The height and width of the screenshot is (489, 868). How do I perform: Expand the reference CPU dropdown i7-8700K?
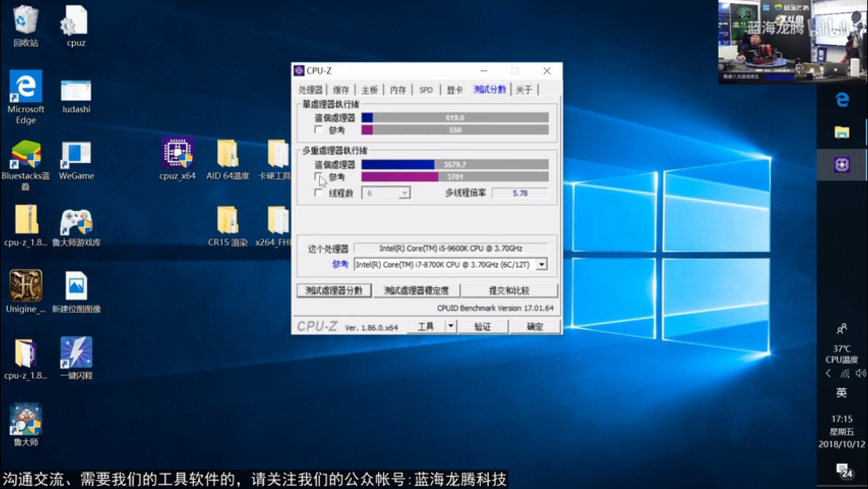click(x=542, y=265)
